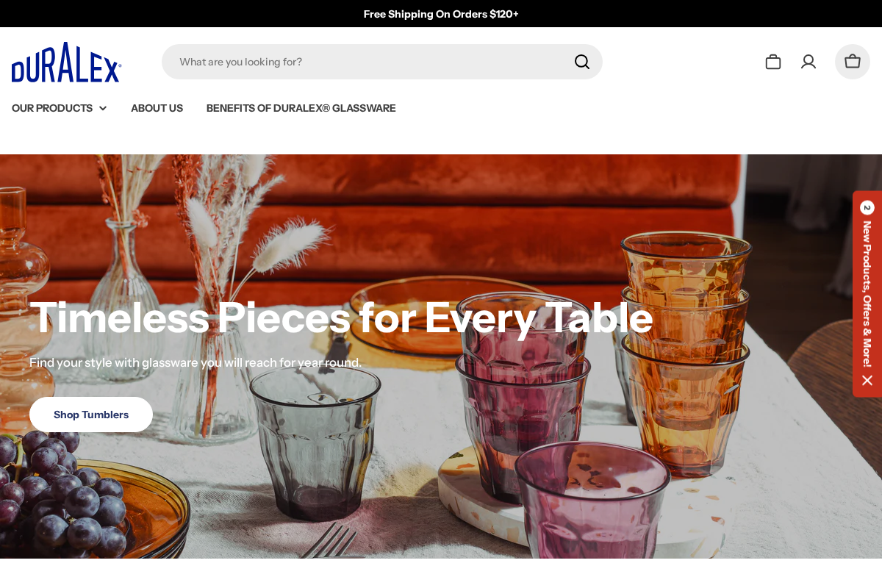This screenshot has width=882, height=588.
Task: Close the red offers side tab
Action: pyautogui.click(x=867, y=380)
